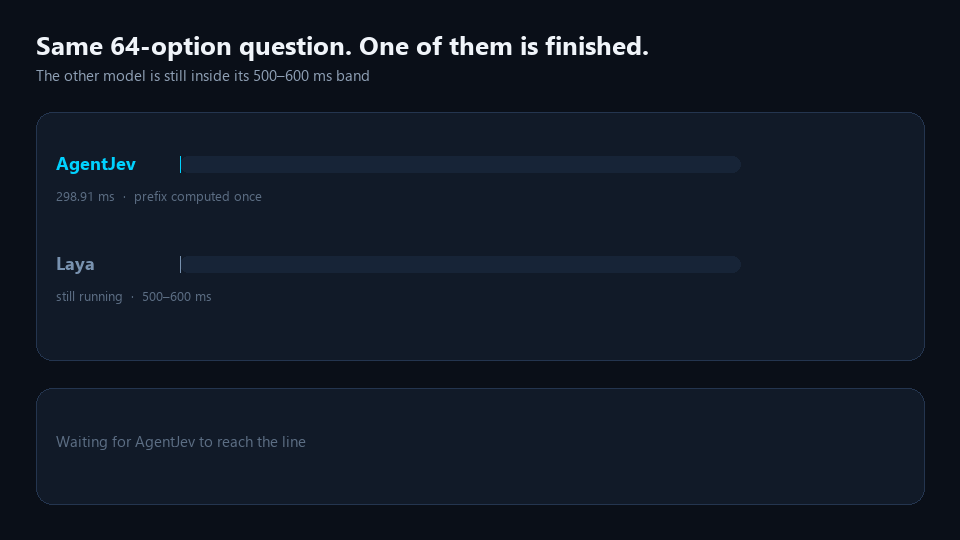
Task: Click the "prefix computed once" note
Action: (198, 197)
